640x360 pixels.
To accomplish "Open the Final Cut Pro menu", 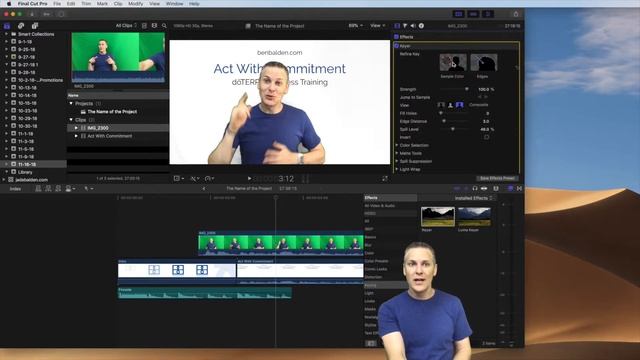I will tap(33, 3).
